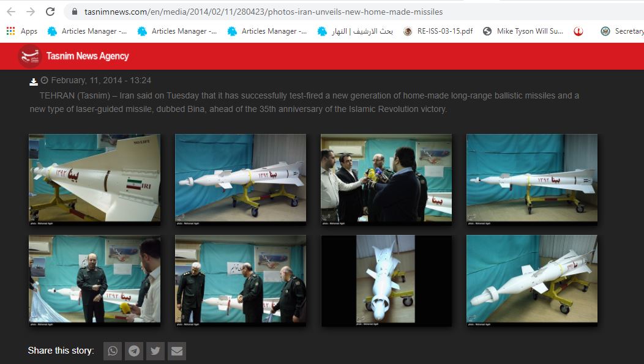This screenshot has height=364, width=644.
Task: Open the black-background missile rear view photo
Action: 386,281
